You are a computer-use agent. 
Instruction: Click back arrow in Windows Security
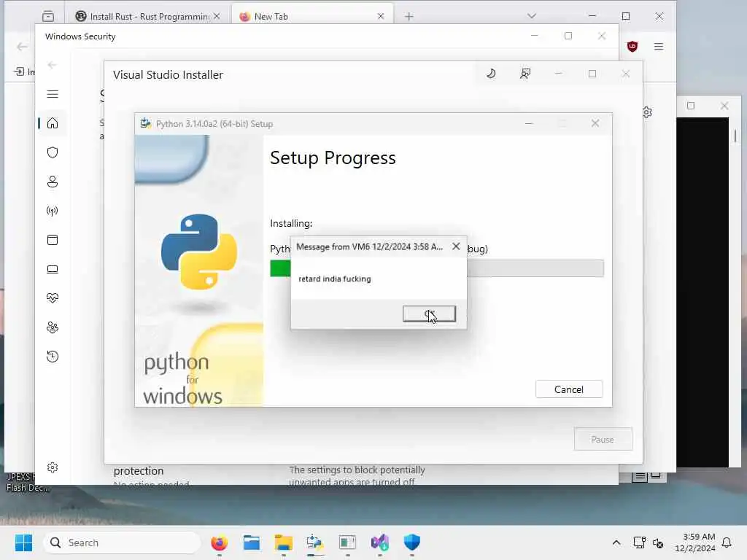point(53,65)
